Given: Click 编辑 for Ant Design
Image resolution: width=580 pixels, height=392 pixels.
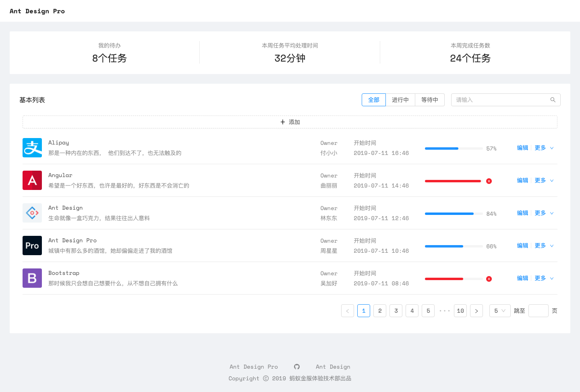Looking at the screenshot, I should click(x=522, y=213).
